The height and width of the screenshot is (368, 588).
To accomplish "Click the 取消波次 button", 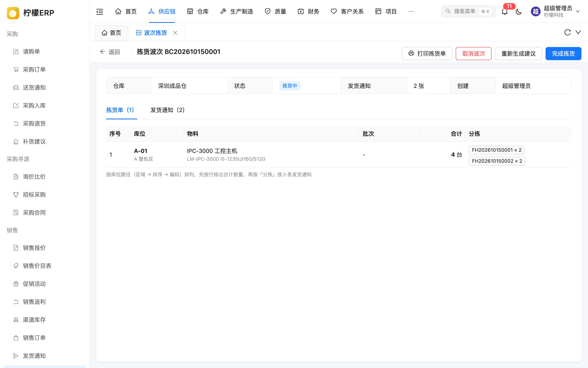I will point(473,54).
